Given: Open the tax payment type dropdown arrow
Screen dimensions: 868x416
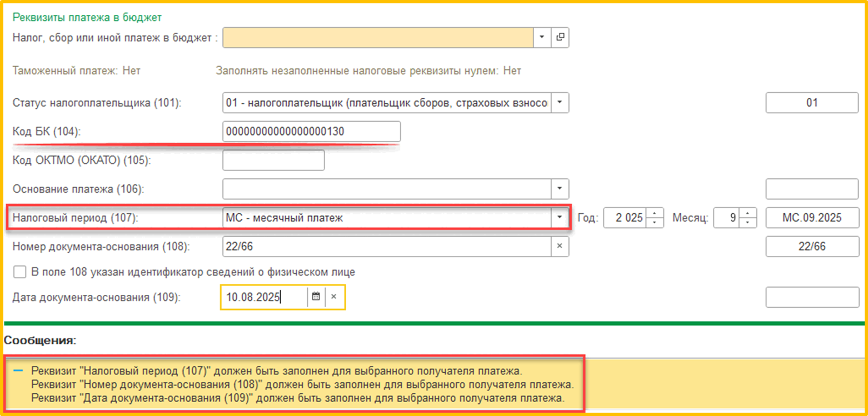Looking at the screenshot, I should pos(542,37).
